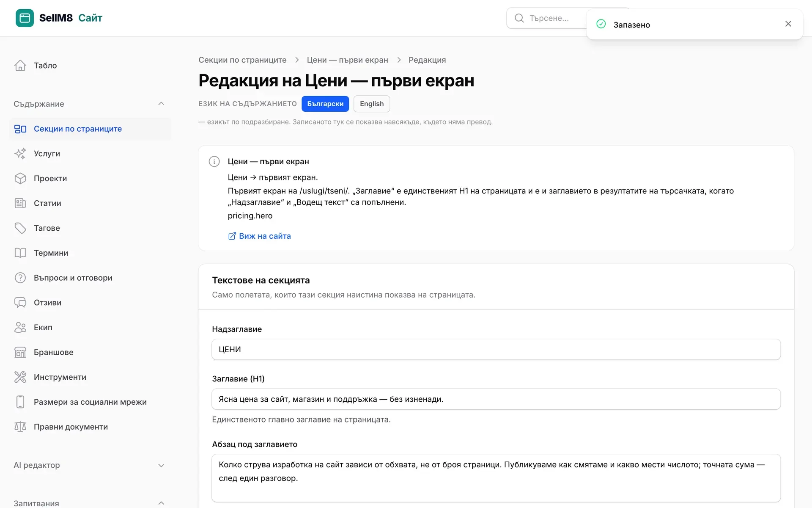Click the Редакция breadcrumb text
812x508 pixels.
(x=427, y=60)
